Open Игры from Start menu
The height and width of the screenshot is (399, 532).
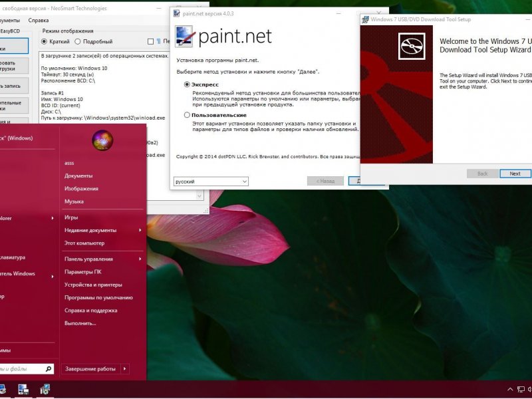click(71, 217)
